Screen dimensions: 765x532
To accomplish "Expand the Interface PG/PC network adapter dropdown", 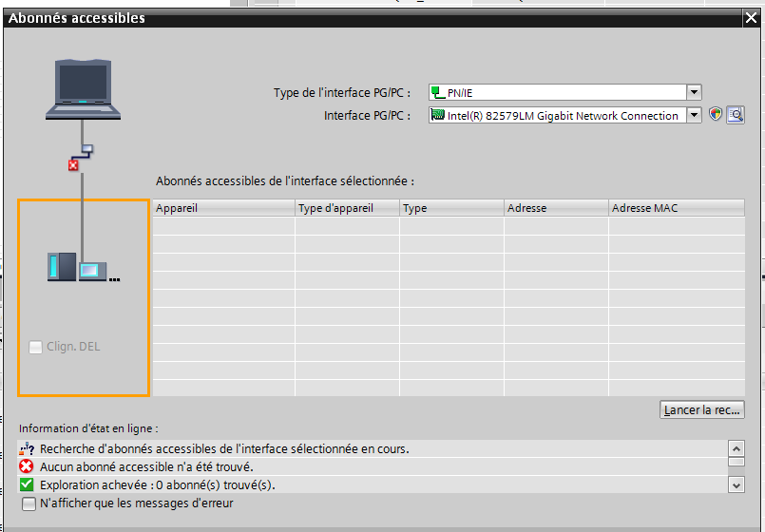I will (x=694, y=115).
